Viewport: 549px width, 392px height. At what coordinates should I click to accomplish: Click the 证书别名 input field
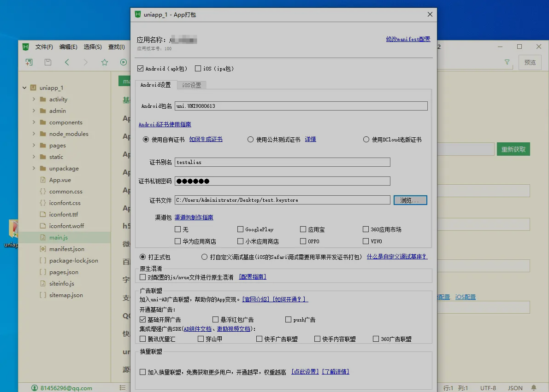[283, 162]
